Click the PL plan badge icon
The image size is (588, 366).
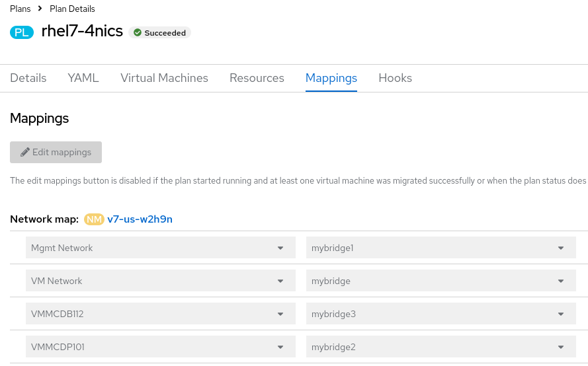pyautogui.click(x=22, y=32)
